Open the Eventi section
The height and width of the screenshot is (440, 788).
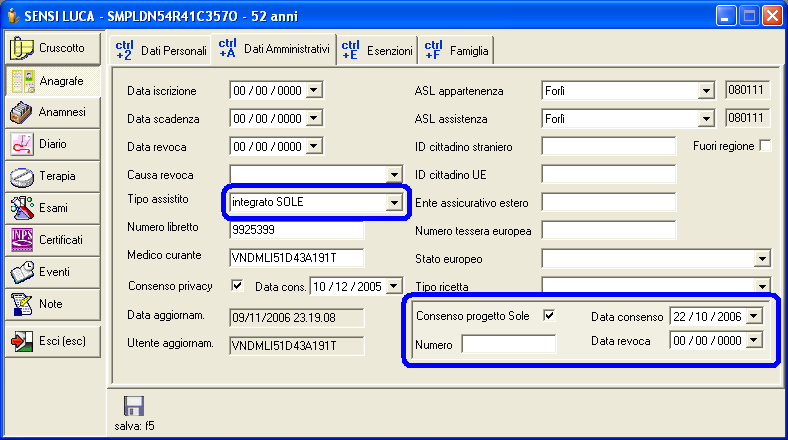[53, 272]
